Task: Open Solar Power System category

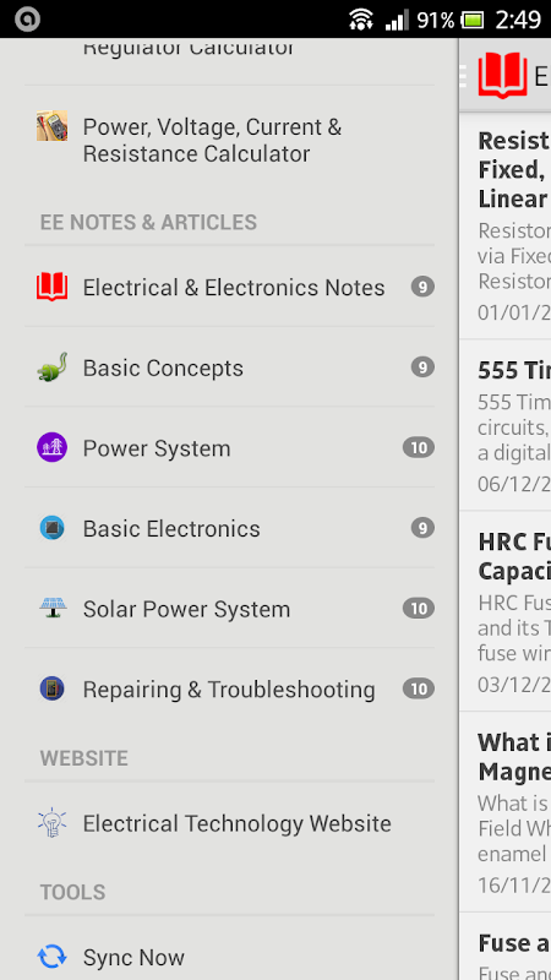Action: pyautogui.click(x=186, y=609)
